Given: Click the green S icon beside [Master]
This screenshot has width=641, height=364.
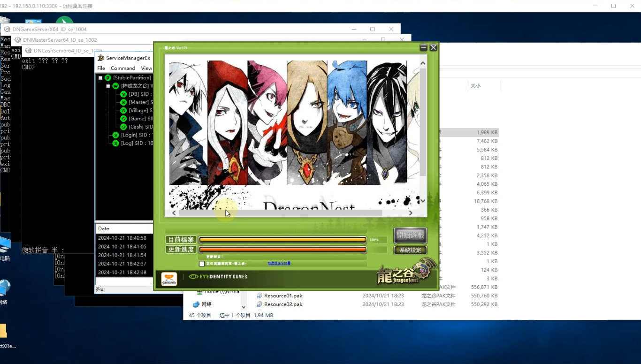Looking at the screenshot, I should click(123, 102).
